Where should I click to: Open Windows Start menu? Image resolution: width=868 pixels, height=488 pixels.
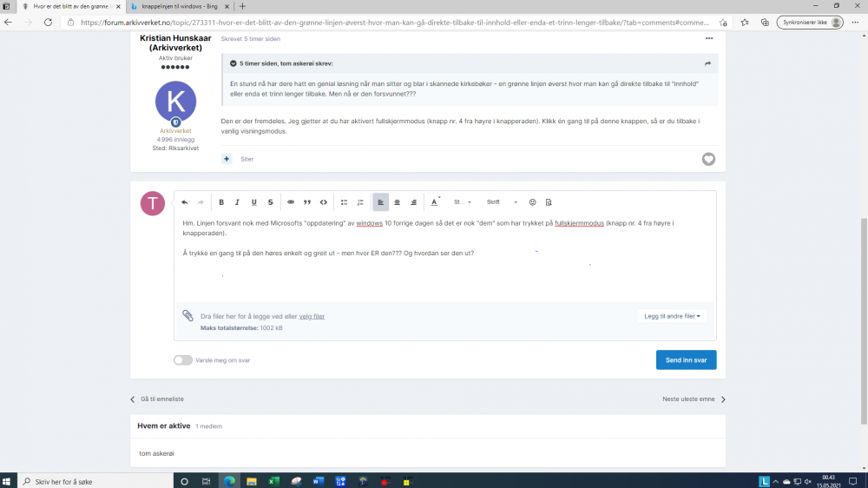coord(7,481)
